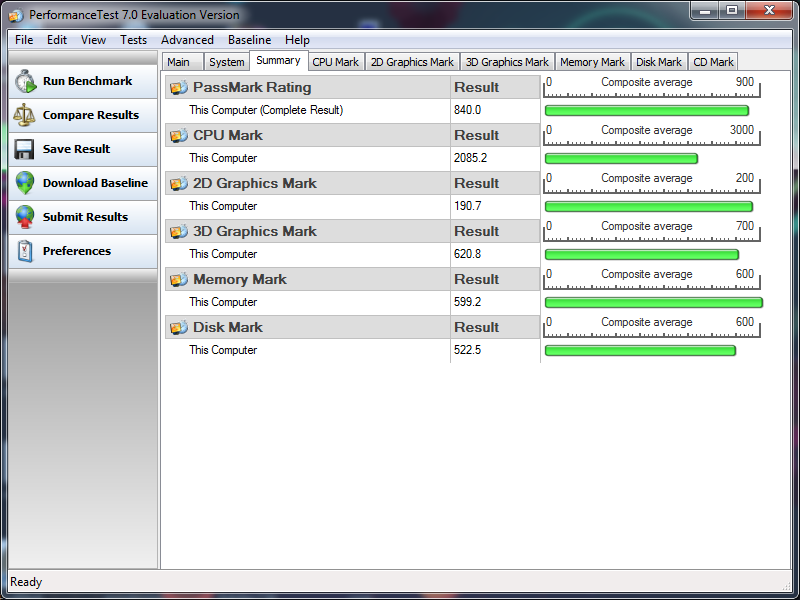800x600 pixels.
Task: Click the Memory Mark value 599.2
Action: pos(467,302)
